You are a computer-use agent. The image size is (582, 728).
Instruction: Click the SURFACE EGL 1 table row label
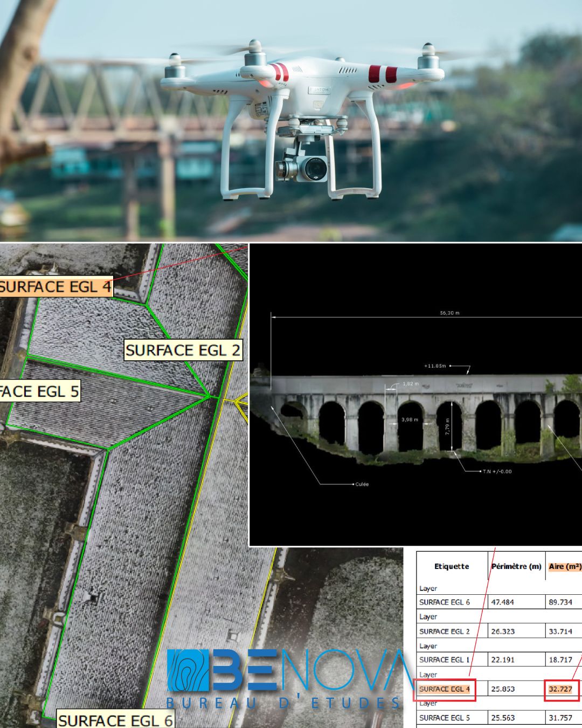(x=444, y=660)
